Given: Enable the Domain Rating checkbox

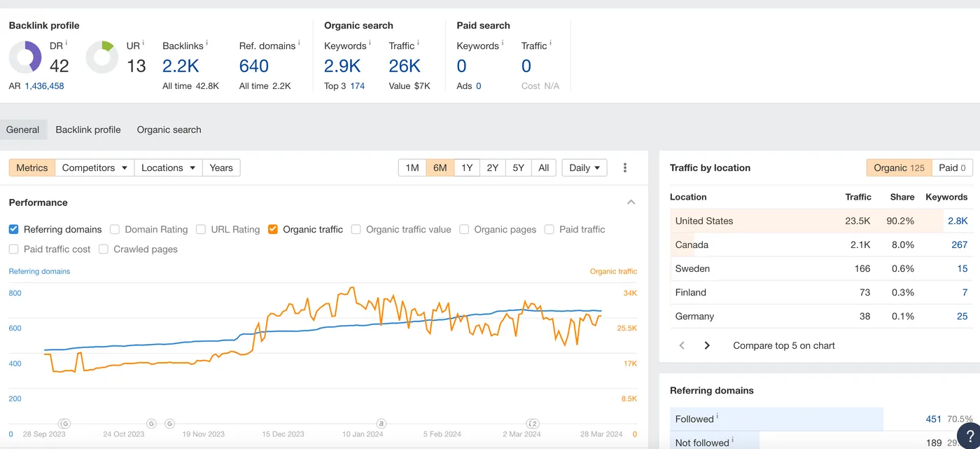Looking at the screenshot, I should pos(115,229).
